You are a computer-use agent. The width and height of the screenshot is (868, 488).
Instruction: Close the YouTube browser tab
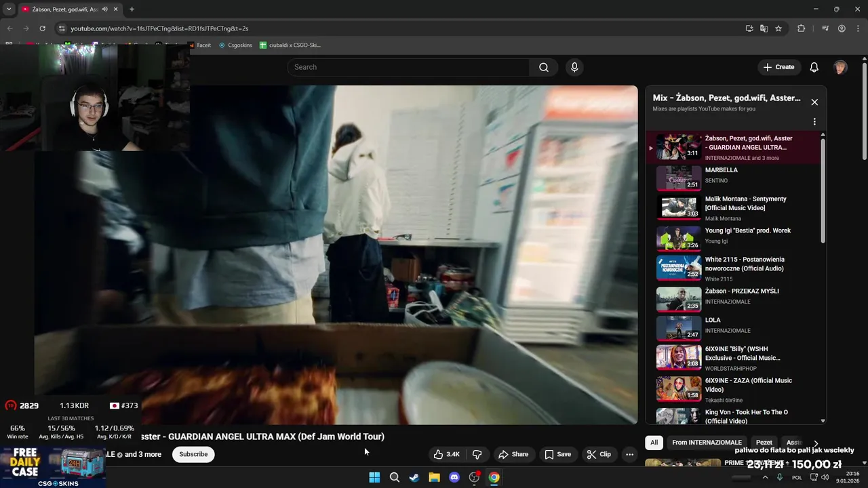(116, 9)
